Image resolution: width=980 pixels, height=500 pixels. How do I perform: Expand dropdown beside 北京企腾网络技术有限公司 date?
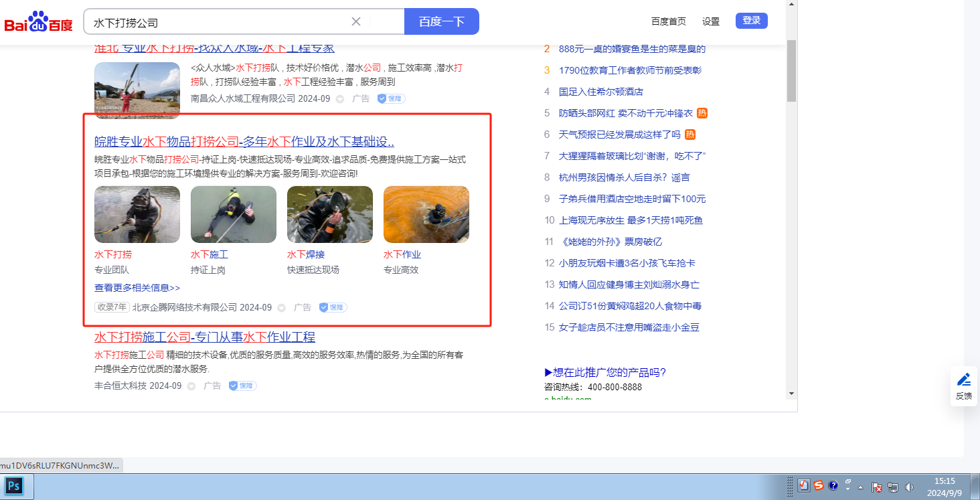pyautogui.click(x=281, y=308)
